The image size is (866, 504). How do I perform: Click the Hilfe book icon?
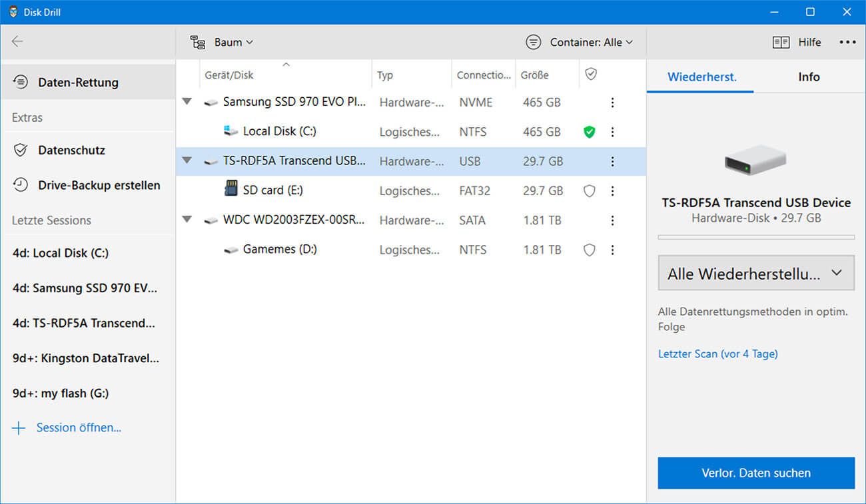point(781,42)
